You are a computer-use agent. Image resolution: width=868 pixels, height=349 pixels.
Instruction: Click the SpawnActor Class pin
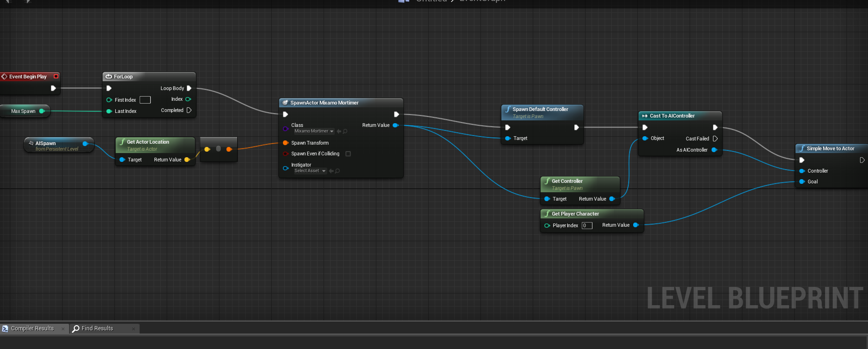pyautogui.click(x=285, y=128)
